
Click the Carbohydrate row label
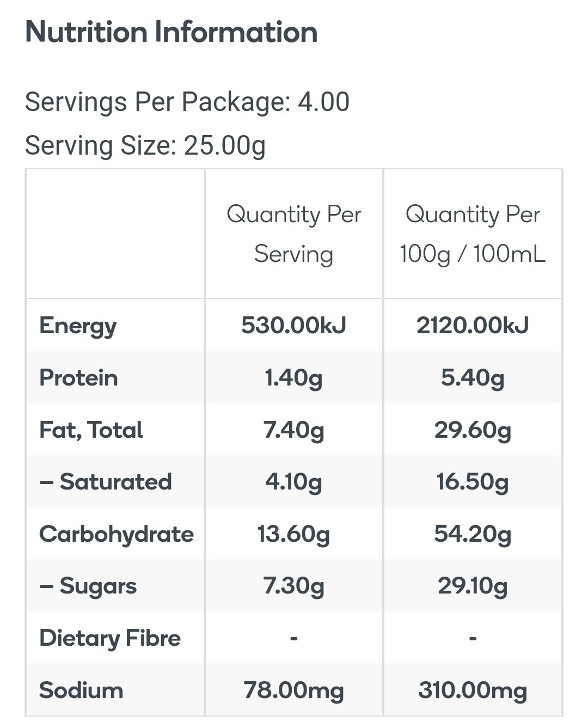(117, 534)
